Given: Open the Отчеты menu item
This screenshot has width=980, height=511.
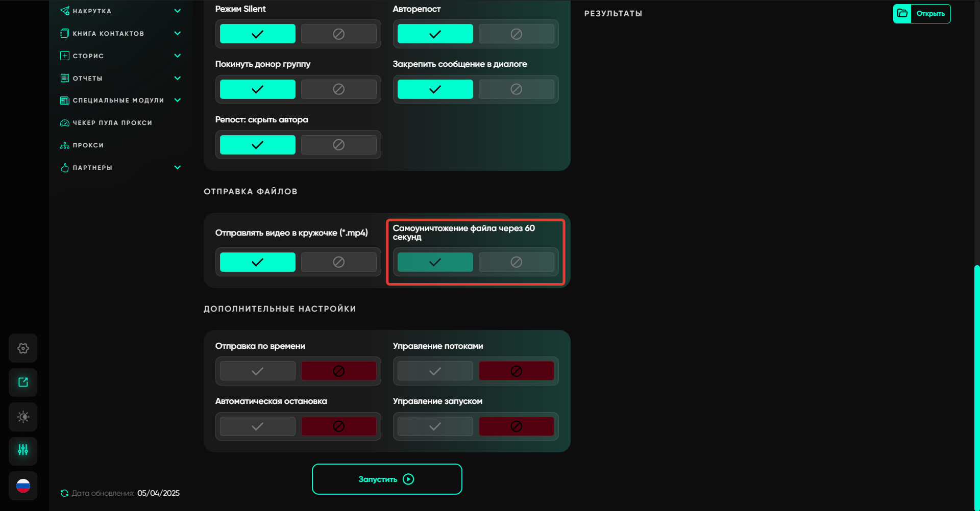Looking at the screenshot, I should (87, 78).
